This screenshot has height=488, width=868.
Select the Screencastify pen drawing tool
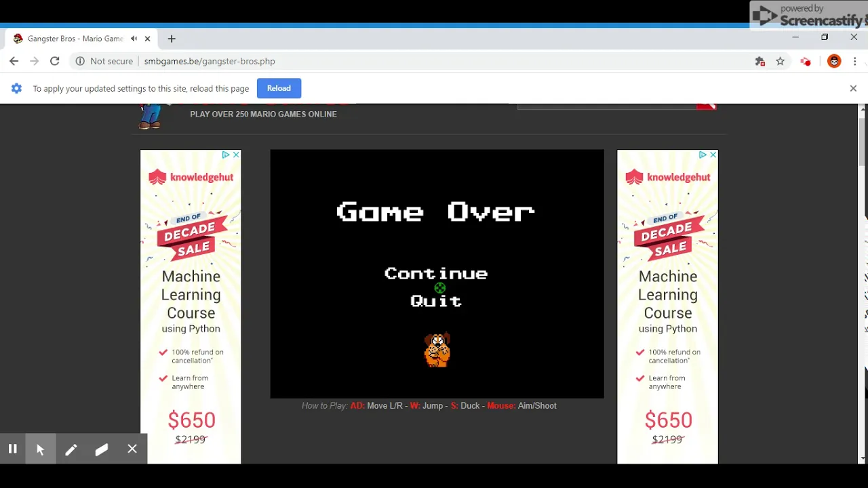tap(71, 449)
